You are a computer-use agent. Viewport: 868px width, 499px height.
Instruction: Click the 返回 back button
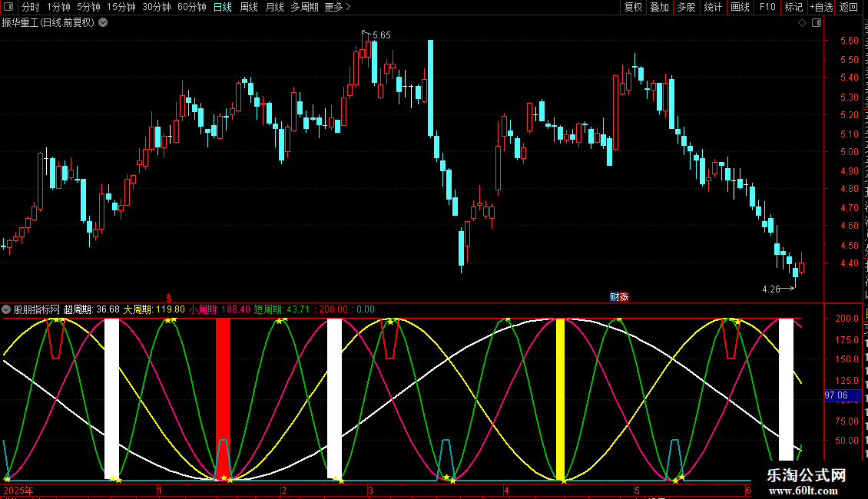848,7
